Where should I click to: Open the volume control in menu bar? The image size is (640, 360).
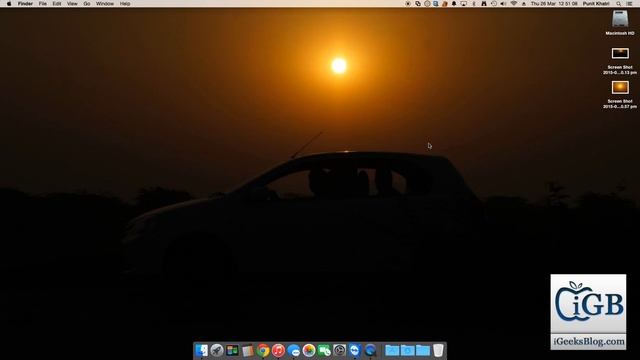503,4
